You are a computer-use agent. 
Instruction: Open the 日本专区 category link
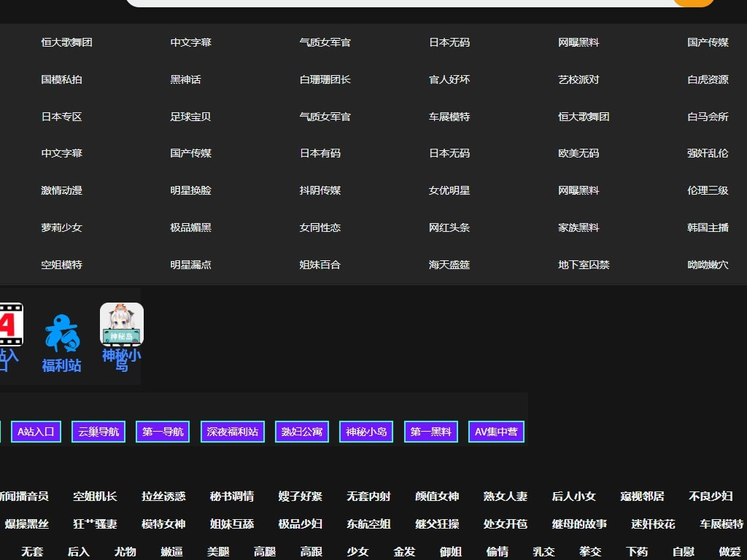(x=61, y=117)
